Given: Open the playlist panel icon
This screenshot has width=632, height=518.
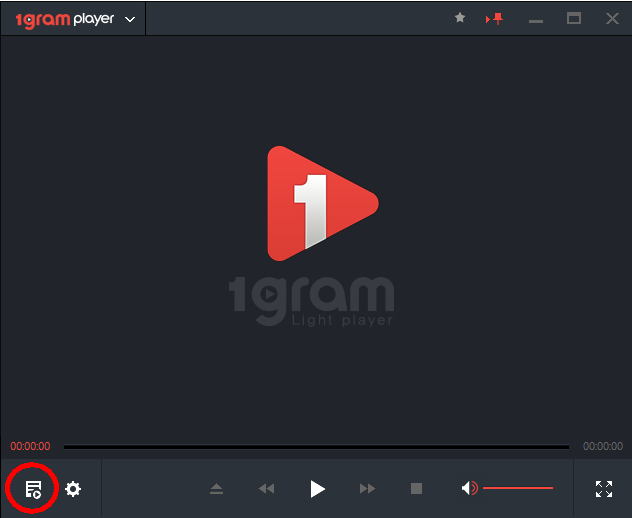Looking at the screenshot, I should tap(33, 489).
